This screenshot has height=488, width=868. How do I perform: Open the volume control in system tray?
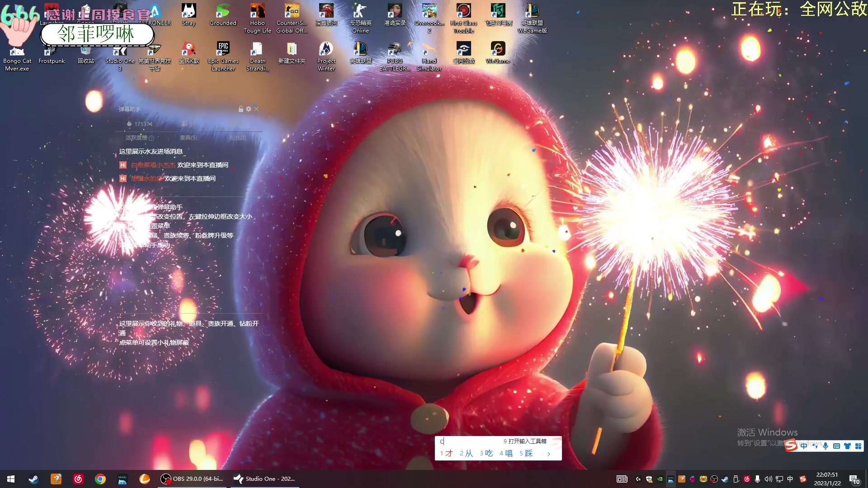click(x=768, y=479)
